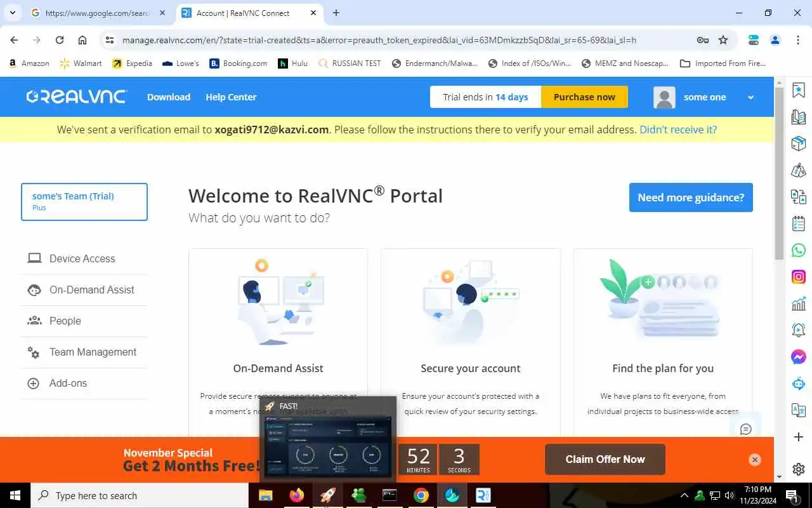The image size is (812, 508).
Task: Open the 3D box sidebar icon
Action: pos(799,144)
